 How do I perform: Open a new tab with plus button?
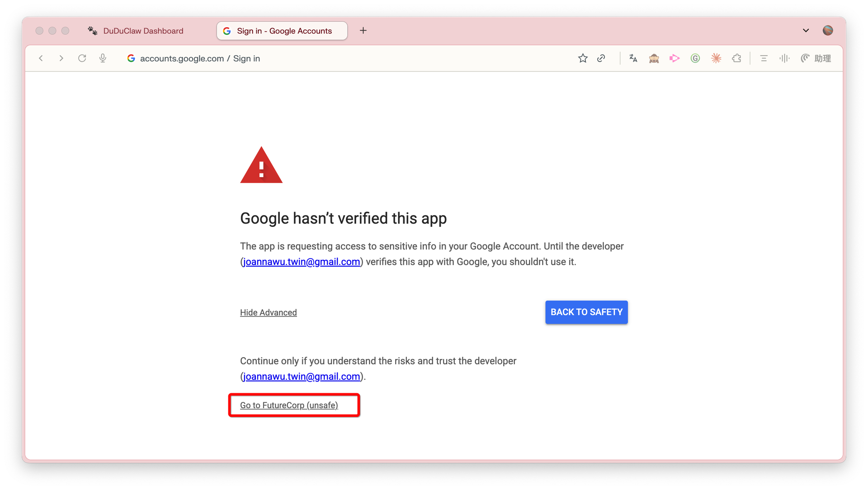pos(363,31)
